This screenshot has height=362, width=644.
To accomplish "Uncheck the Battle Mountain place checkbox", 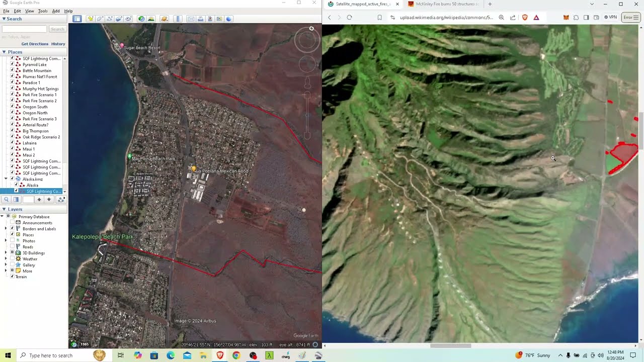I will pos(13,71).
